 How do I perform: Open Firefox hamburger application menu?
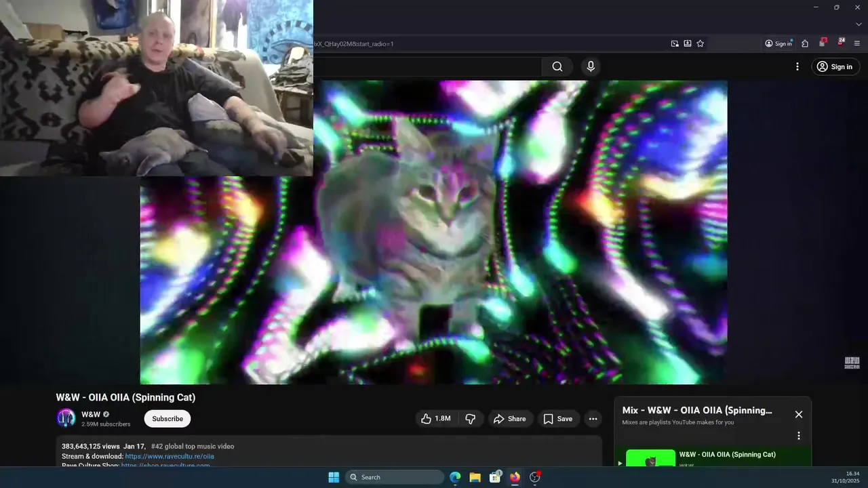click(857, 43)
